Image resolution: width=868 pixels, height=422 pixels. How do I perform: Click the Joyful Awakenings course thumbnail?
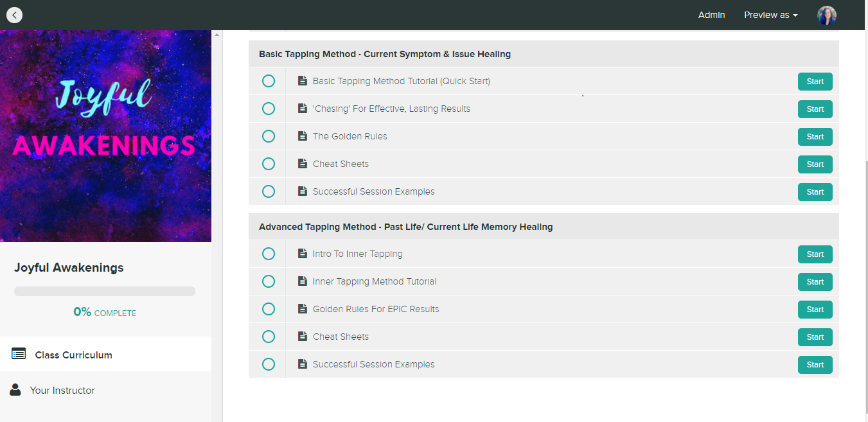click(105, 136)
